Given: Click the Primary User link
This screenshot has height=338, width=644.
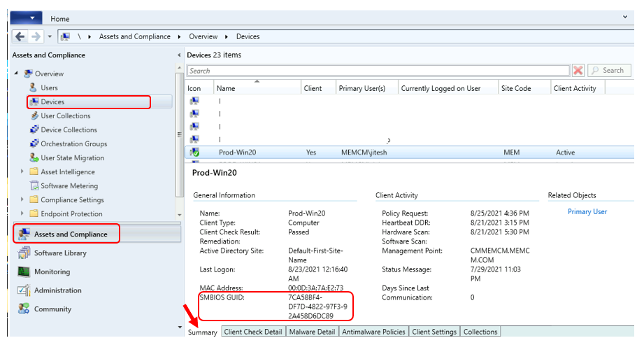Looking at the screenshot, I should [x=587, y=211].
